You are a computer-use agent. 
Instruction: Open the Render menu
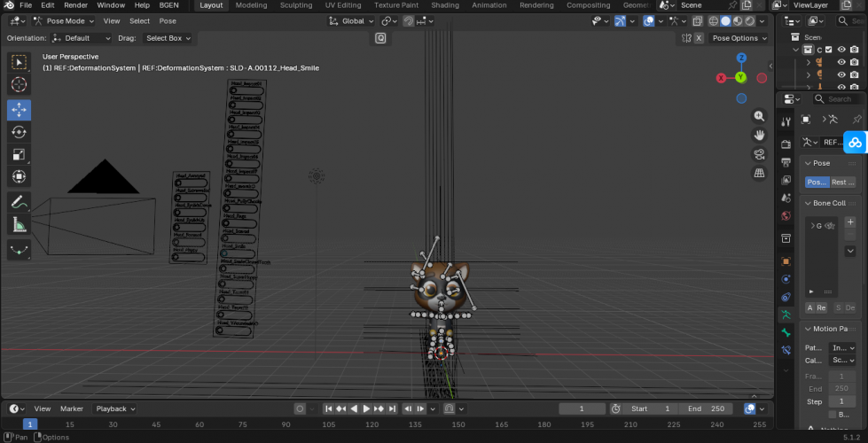75,5
